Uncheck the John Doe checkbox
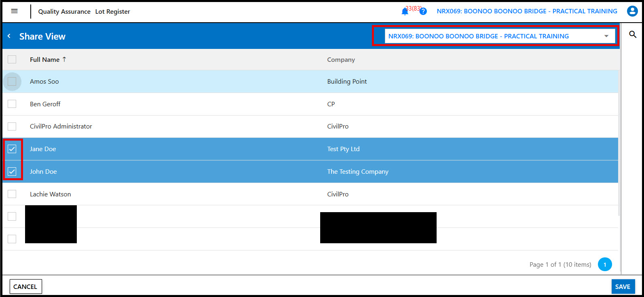Image resolution: width=644 pixels, height=297 pixels. (x=12, y=172)
